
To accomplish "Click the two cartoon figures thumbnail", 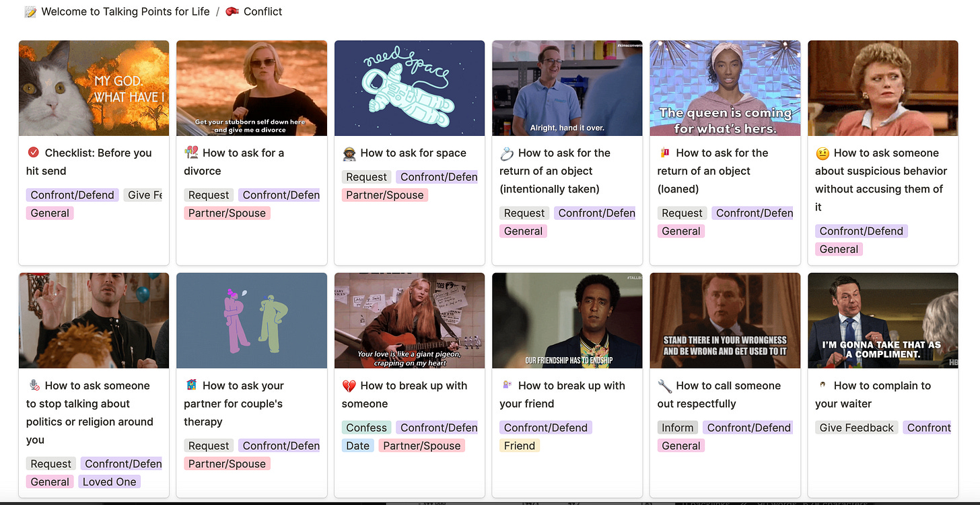I will pyautogui.click(x=252, y=321).
